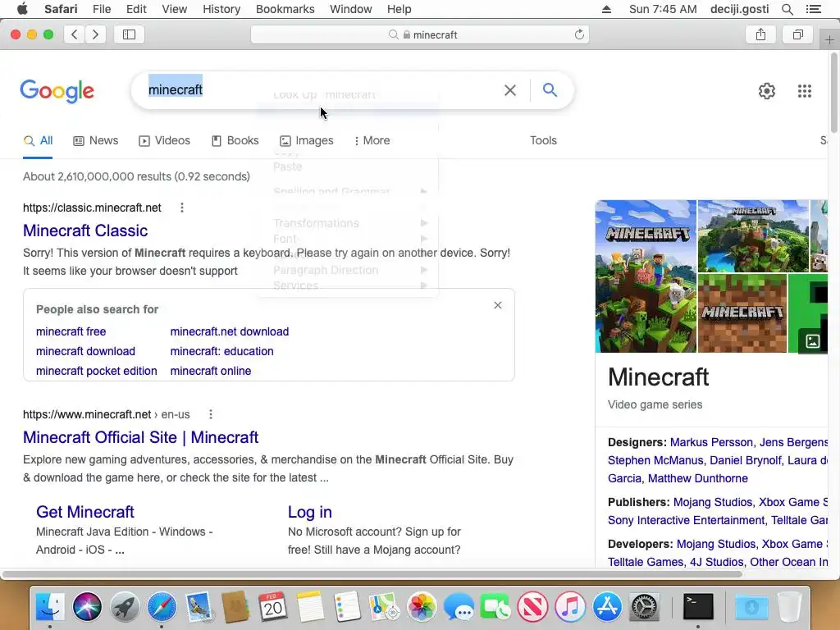840x630 pixels.
Task: Open the Window menu
Action: pyautogui.click(x=350, y=9)
